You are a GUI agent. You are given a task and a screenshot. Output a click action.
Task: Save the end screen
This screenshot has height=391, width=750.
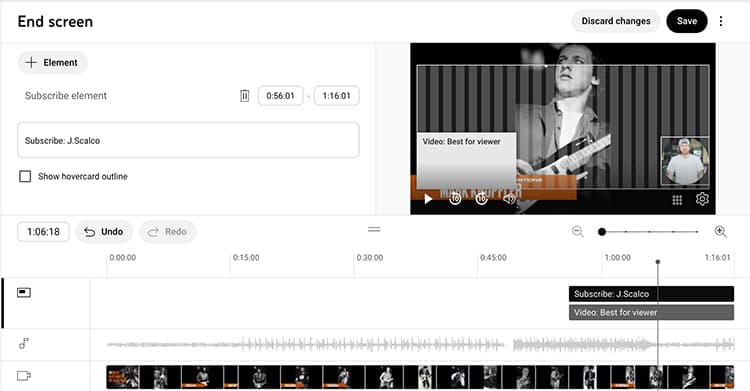tap(686, 21)
